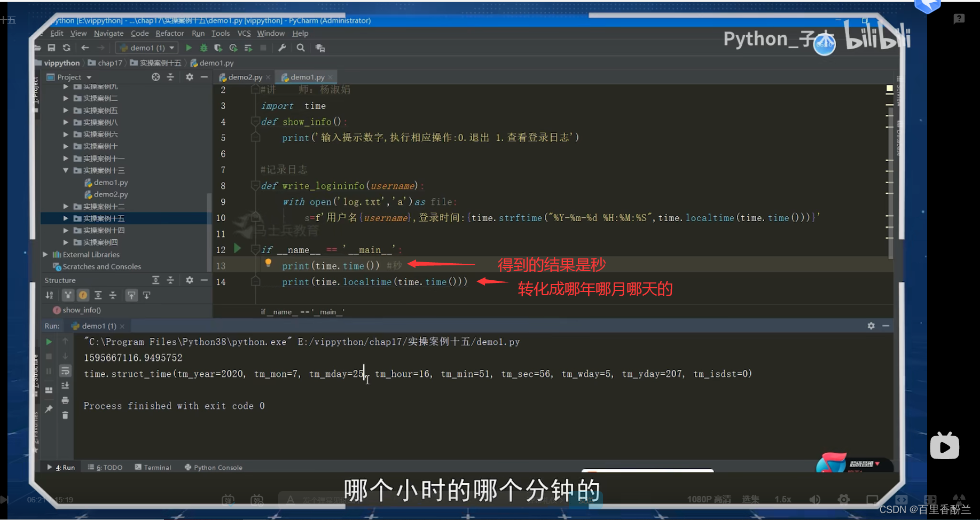
Task: Open the 6: TODO tool window tab
Action: click(105, 468)
